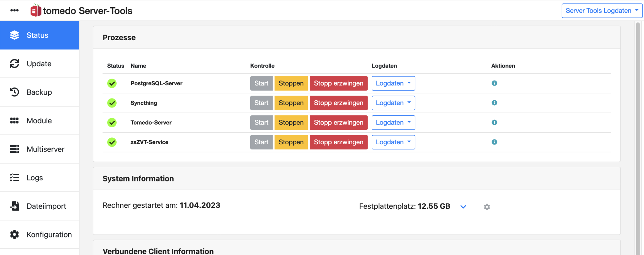Click the Dateiimport file import icon

(x=14, y=206)
